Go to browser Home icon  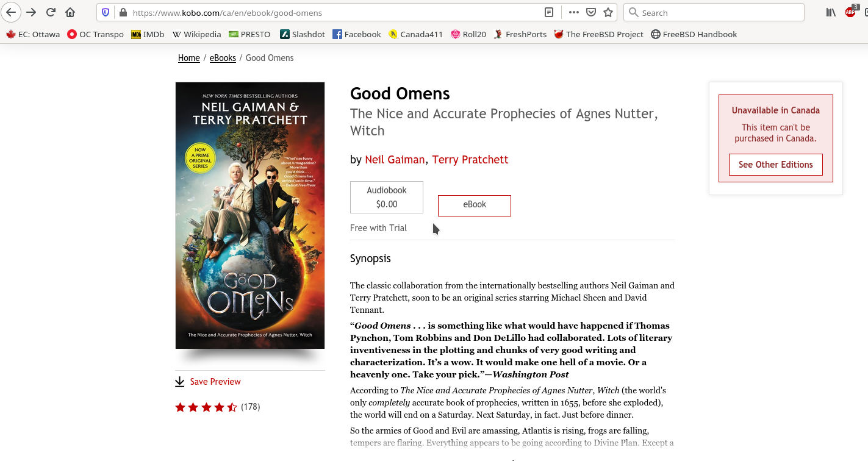coord(70,12)
